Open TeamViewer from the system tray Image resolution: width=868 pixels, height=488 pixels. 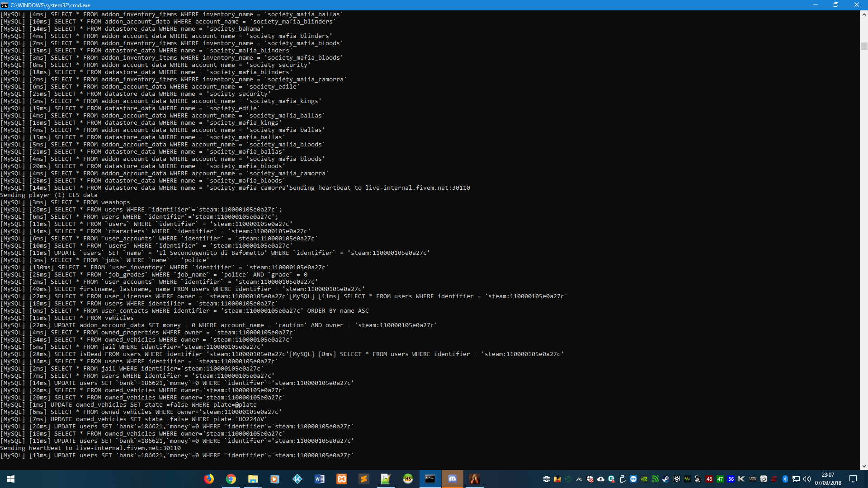(633, 479)
